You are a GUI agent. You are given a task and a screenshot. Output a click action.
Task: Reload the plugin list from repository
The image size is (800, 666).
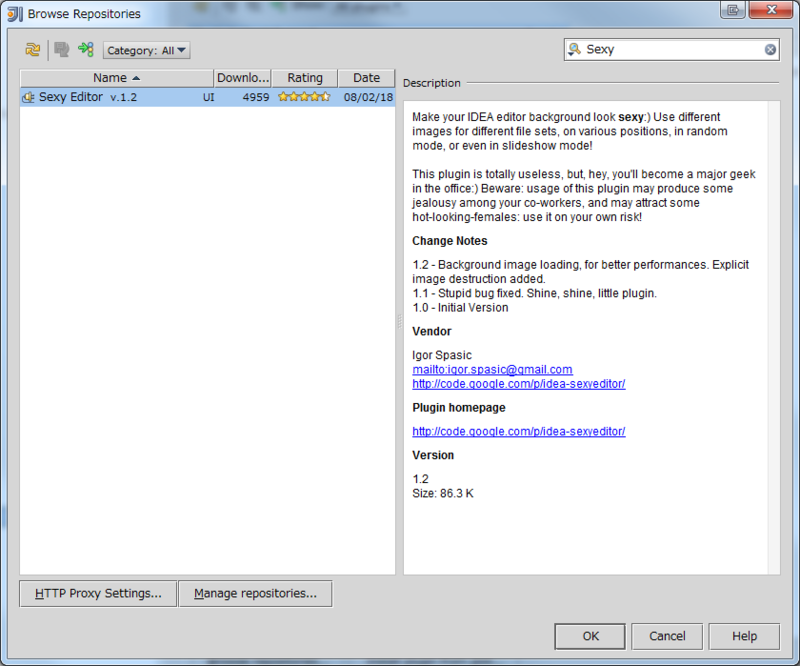pos(33,50)
